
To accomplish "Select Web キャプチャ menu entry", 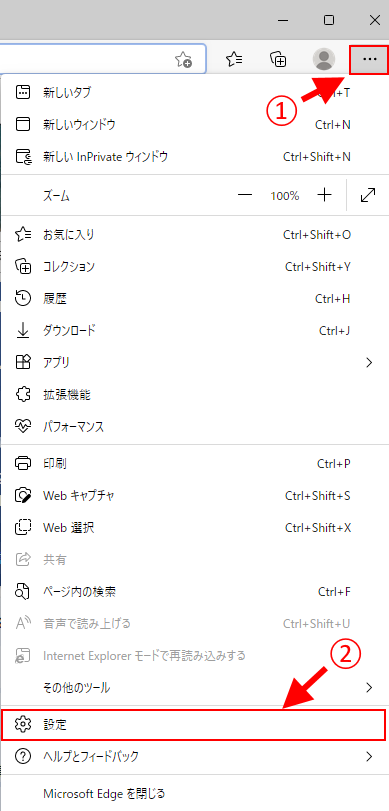I will 194,495.
